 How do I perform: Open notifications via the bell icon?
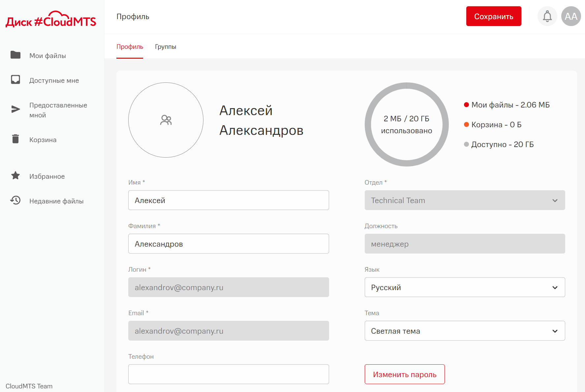(547, 16)
